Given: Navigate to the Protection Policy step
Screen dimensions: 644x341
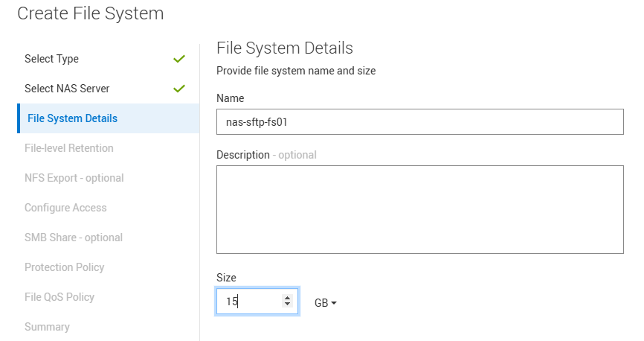Looking at the screenshot, I should point(65,267).
